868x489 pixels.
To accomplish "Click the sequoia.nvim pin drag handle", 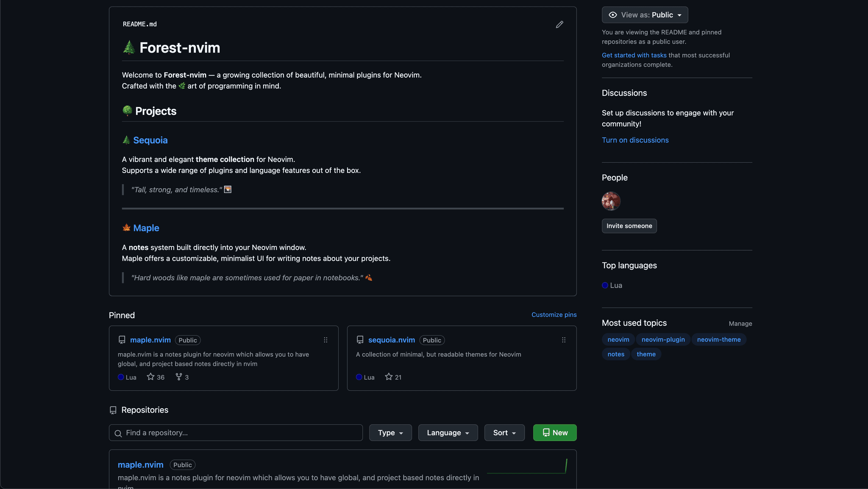I will coord(564,340).
